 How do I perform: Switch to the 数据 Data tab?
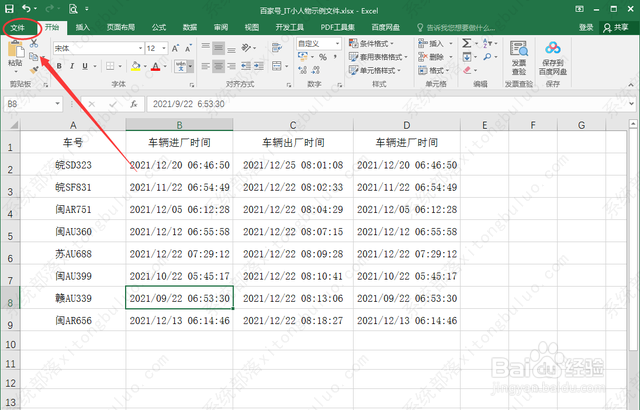click(190, 27)
